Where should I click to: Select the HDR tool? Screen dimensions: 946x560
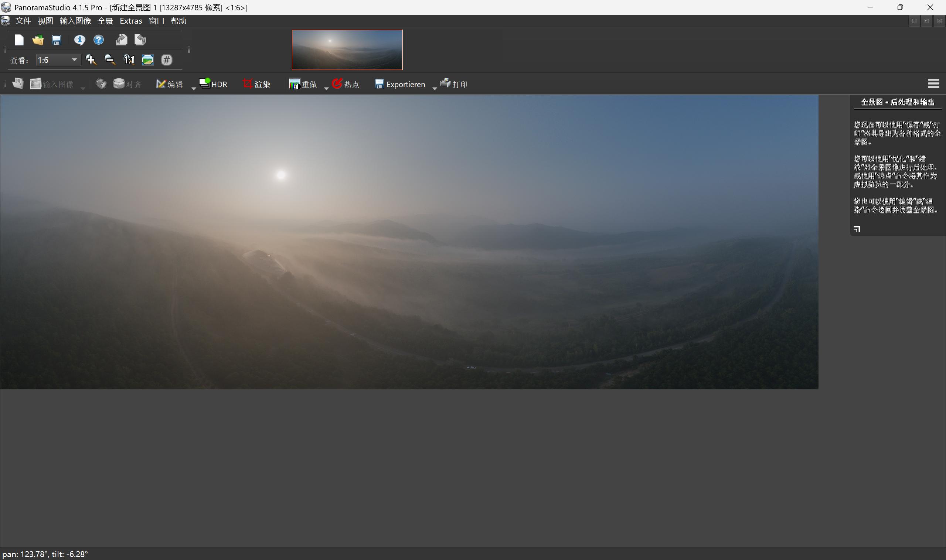(213, 84)
